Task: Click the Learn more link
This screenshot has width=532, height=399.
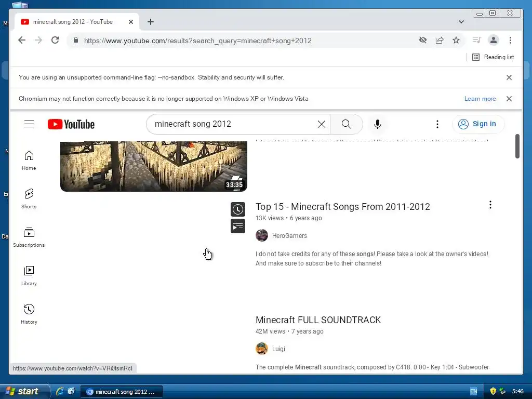Action: 480,99
